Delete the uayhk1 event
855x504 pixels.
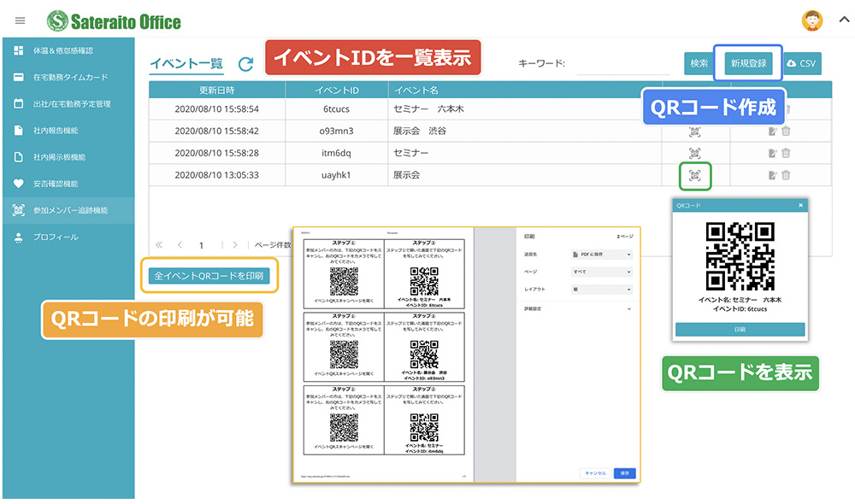tap(786, 175)
